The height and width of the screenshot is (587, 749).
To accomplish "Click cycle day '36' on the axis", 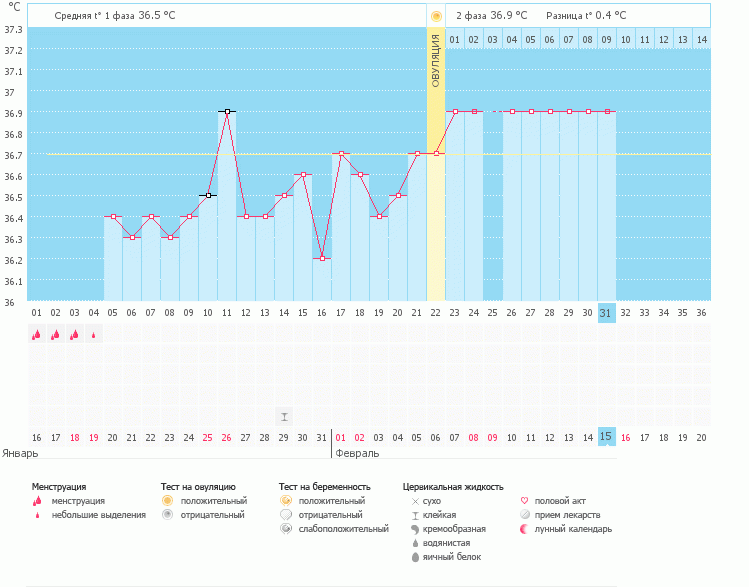I will click(x=701, y=313).
